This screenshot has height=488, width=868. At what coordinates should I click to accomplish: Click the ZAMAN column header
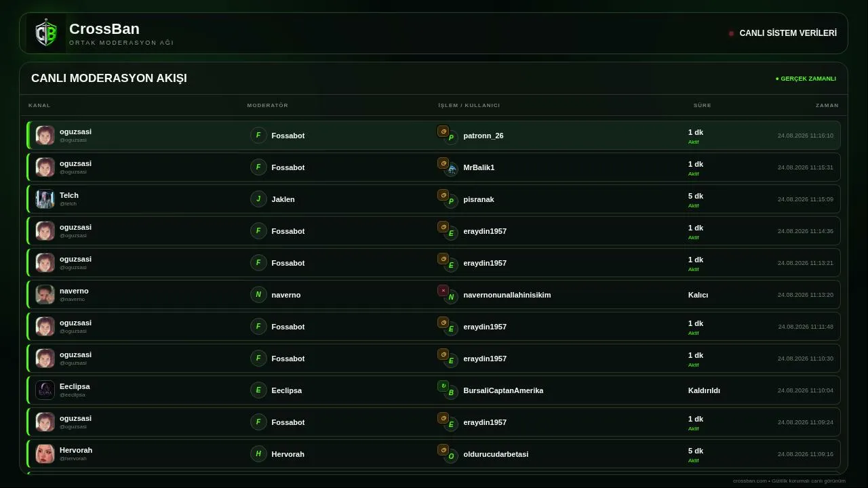(x=827, y=106)
